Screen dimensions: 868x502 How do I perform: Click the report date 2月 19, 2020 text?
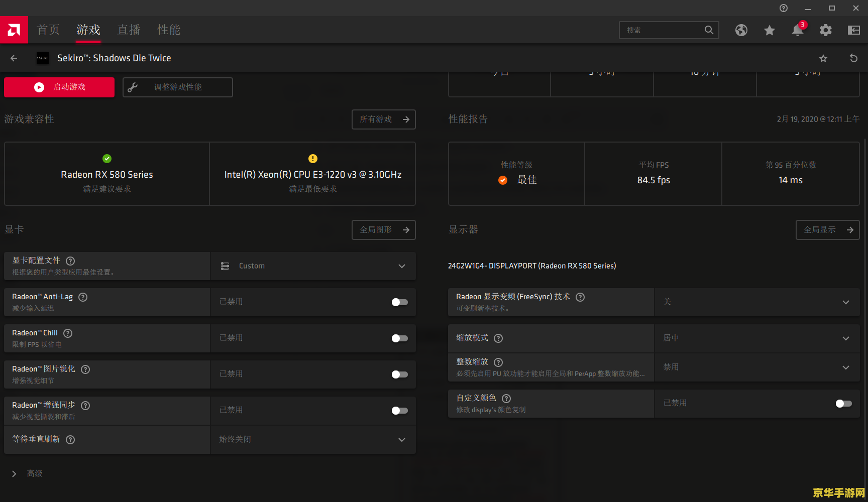[x=818, y=119]
